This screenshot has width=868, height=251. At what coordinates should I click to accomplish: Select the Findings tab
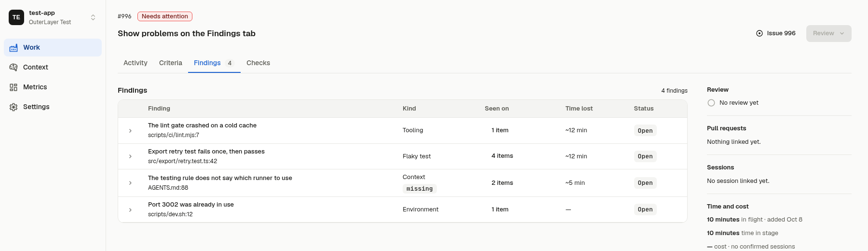click(x=214, y=63)
